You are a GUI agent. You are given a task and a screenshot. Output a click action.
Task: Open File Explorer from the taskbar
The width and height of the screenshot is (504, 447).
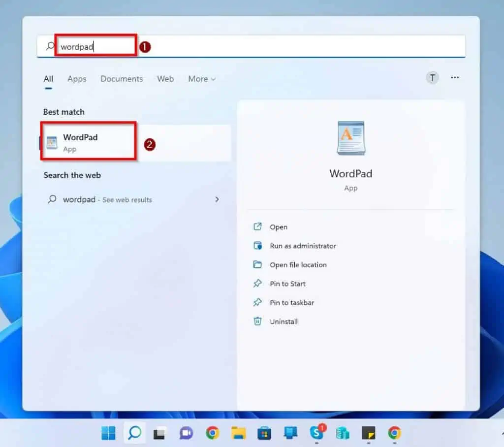(x=238, y=433)
